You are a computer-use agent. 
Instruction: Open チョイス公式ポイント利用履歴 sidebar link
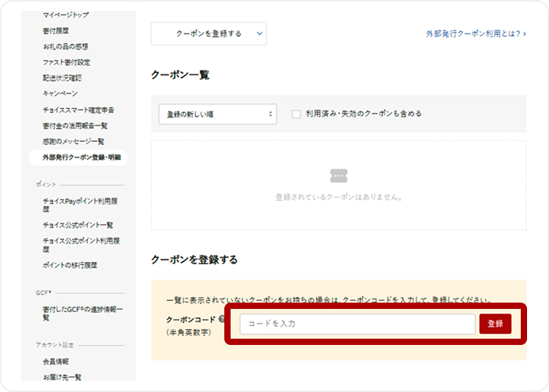tap(82, 245)
